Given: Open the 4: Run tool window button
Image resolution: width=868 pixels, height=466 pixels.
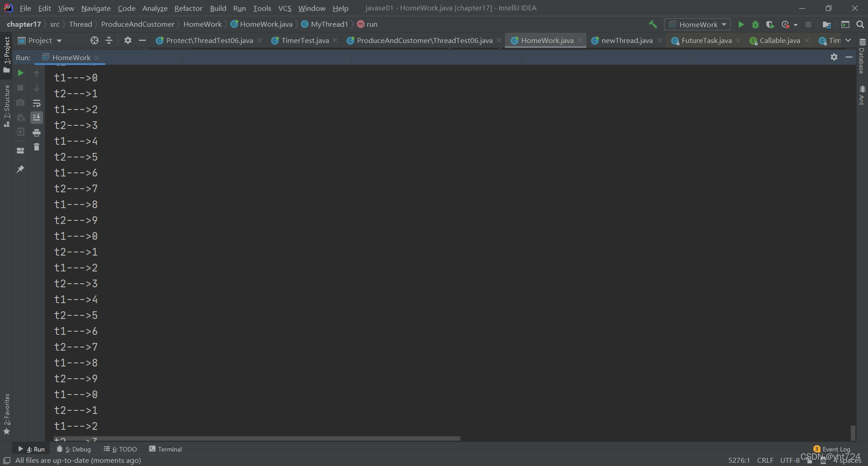Looking at the screenshot, I should (x=32, y=449).
